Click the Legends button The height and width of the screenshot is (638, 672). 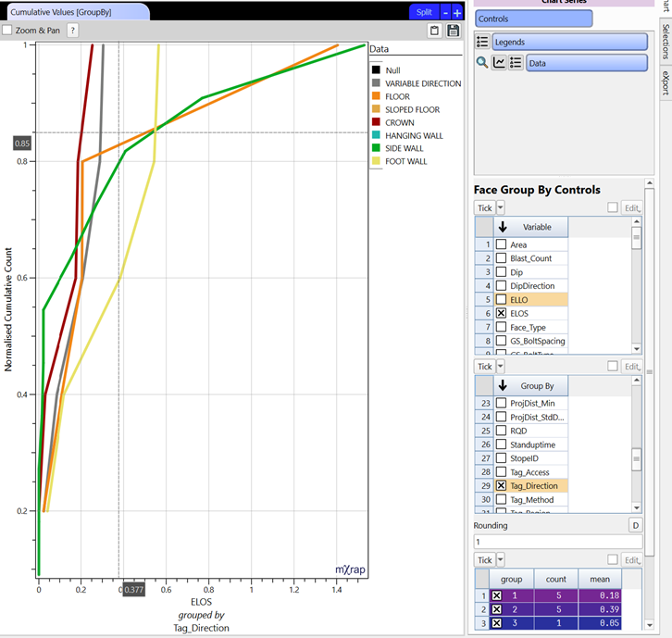pyautogui.click(x=569, y=42)
